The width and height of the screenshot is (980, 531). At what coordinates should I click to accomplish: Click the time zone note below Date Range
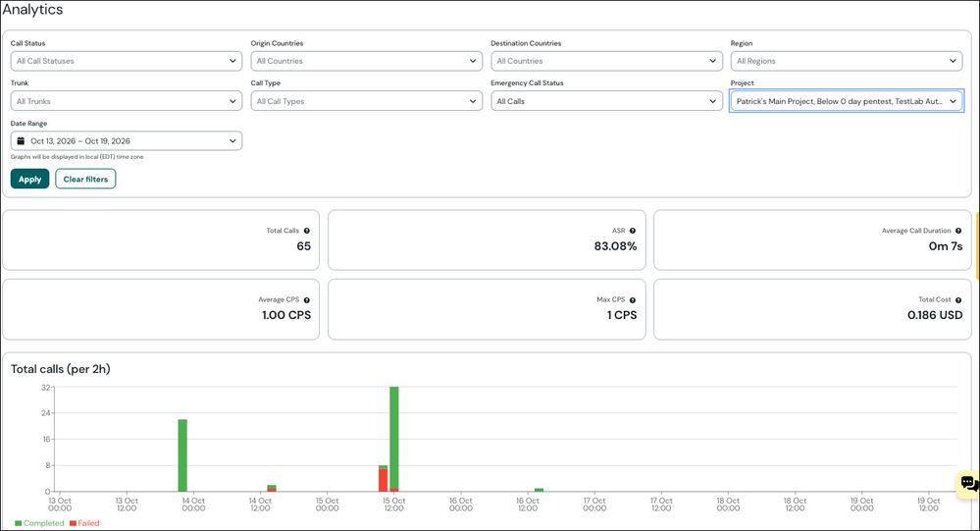click(77, 157)
